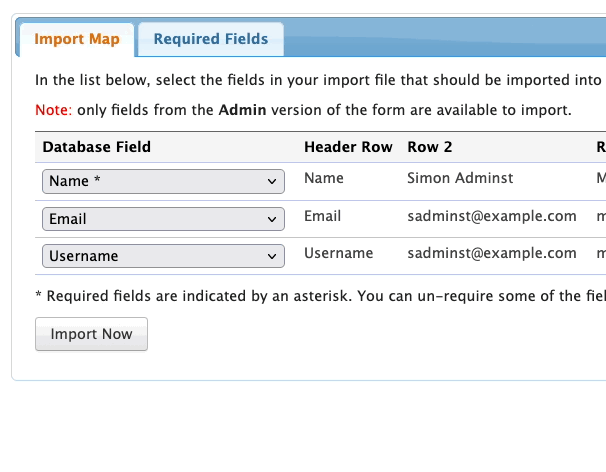Click the asterisk required fields footnote
The height and width of the screenshot is (472, 606).
[x=320, y=296]
